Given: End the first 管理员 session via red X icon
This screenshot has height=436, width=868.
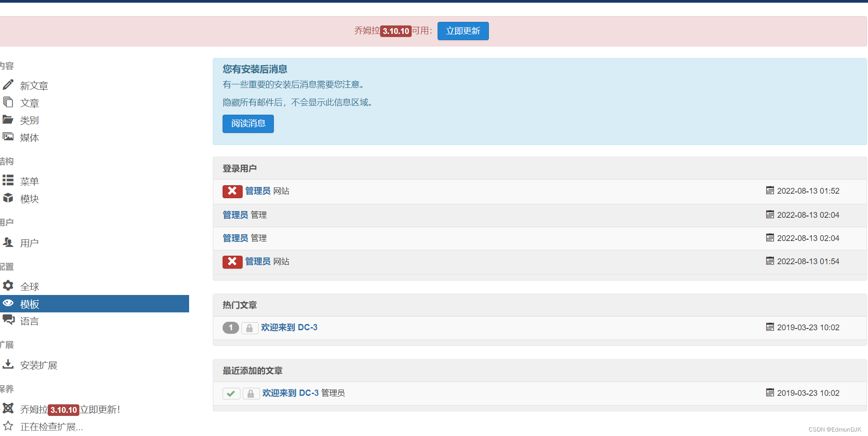Looking at the screenshot, I should tap(232, 191).
